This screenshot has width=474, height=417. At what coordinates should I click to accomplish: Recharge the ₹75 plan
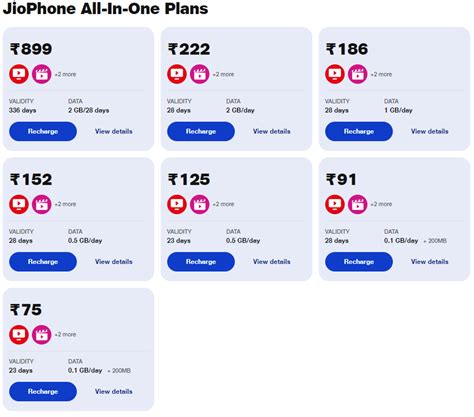(x=43, y=392)
